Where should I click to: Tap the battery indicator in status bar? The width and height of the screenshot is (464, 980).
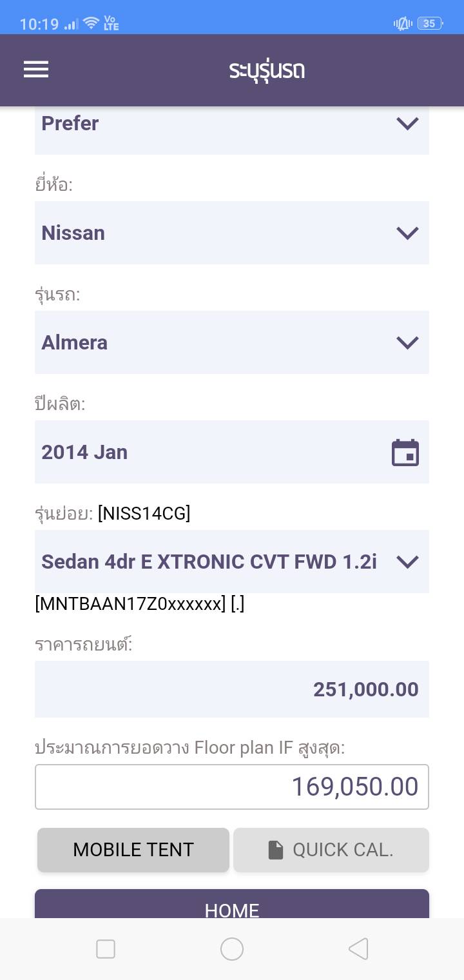click(x=429, y=24)
